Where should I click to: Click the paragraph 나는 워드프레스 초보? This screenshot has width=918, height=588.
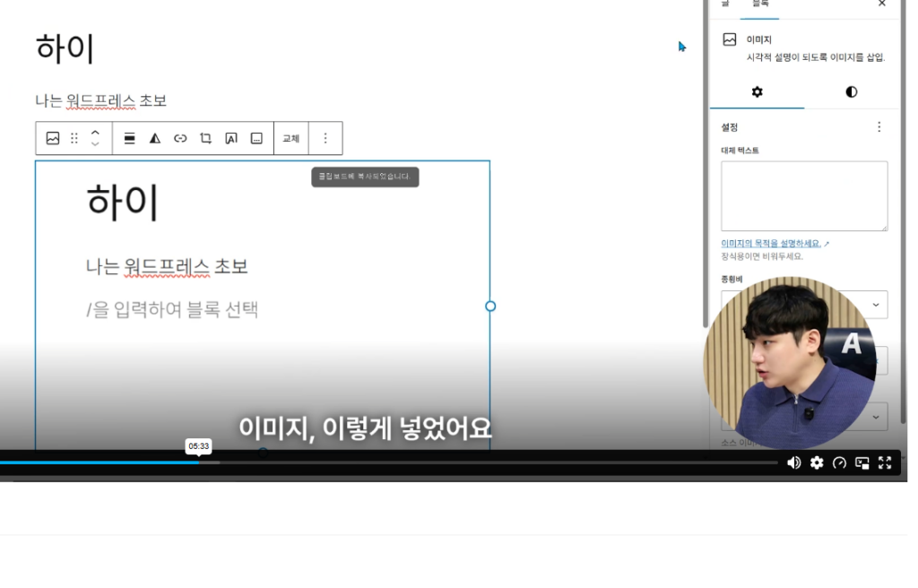click(100, 100)
